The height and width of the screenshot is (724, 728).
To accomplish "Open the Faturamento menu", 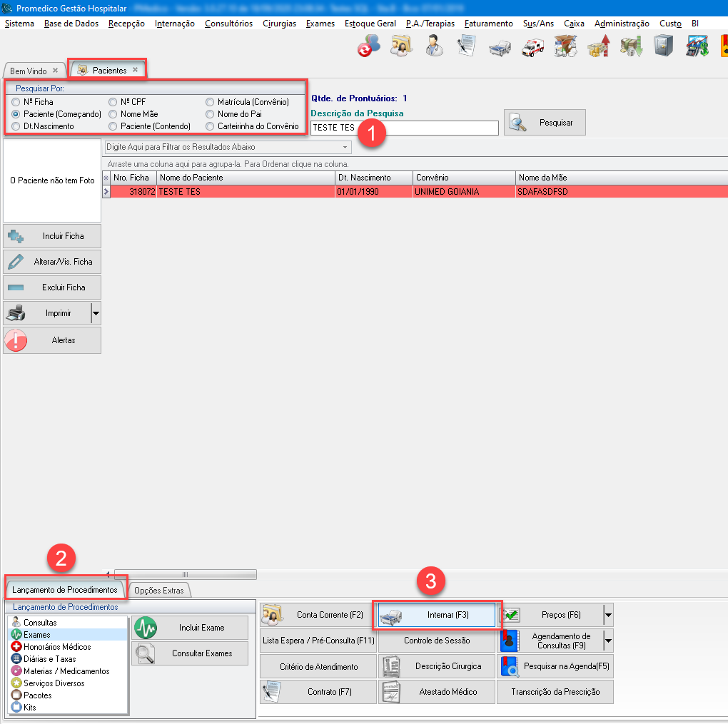I will tap(488, 24).
